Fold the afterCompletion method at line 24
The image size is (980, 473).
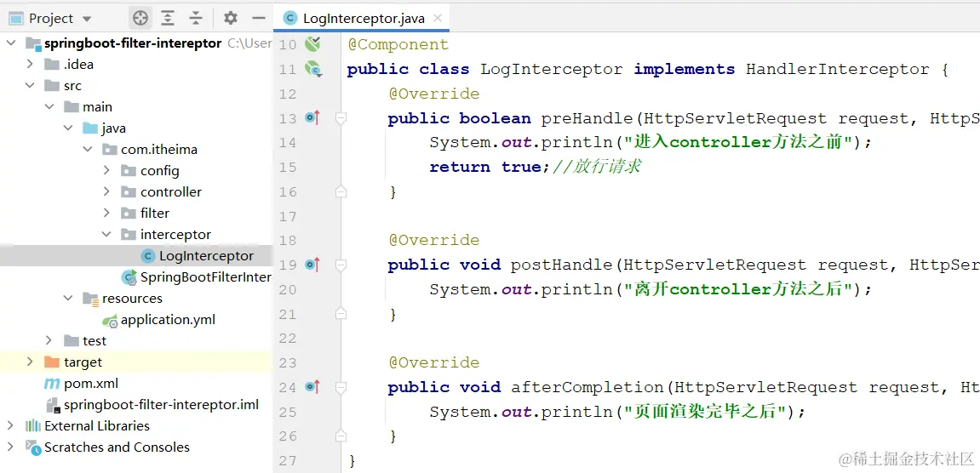pos(341,387)
